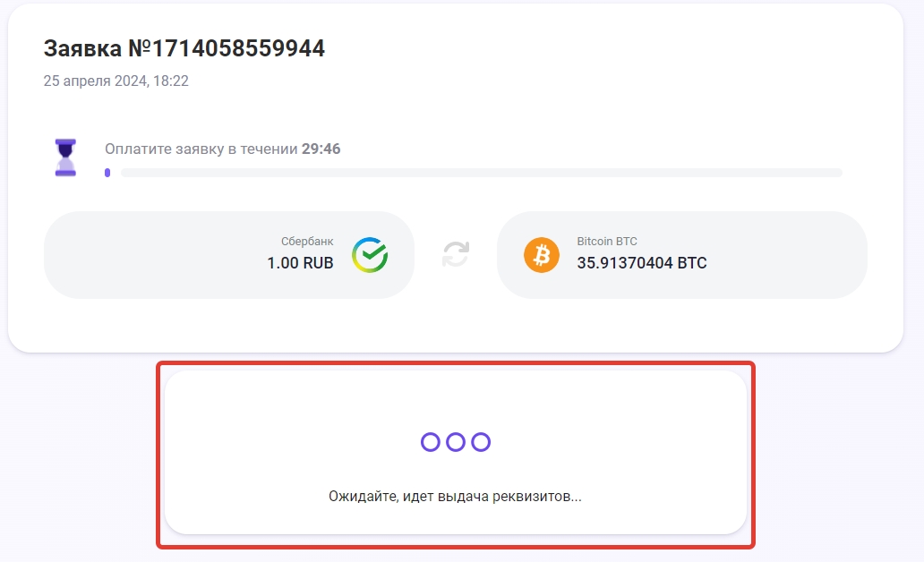Click the Сбербанк label
This screenshot has height=562, width=924.
tap(307, 242)
